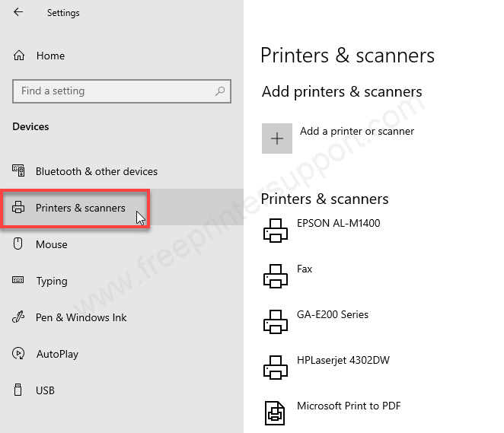Open Bluetooth & other devices page
The width and height of the screenshot is (504, 433).
97,171
